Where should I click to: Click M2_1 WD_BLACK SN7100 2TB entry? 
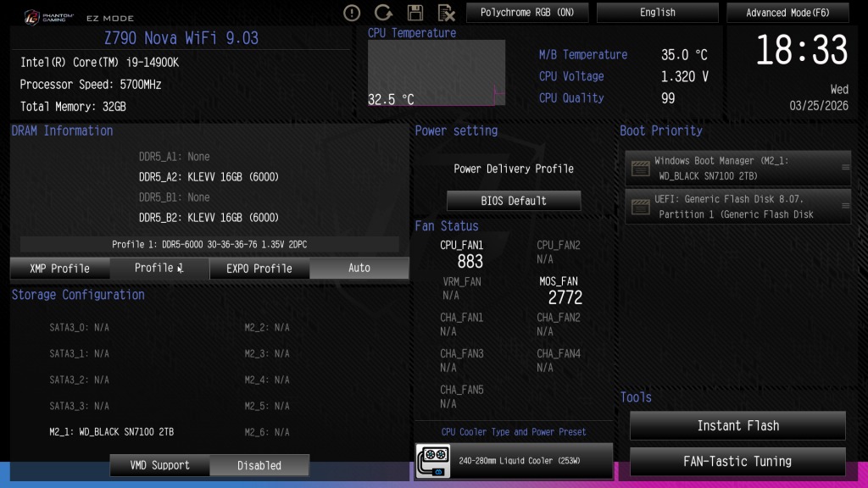(x=111, y=432)
